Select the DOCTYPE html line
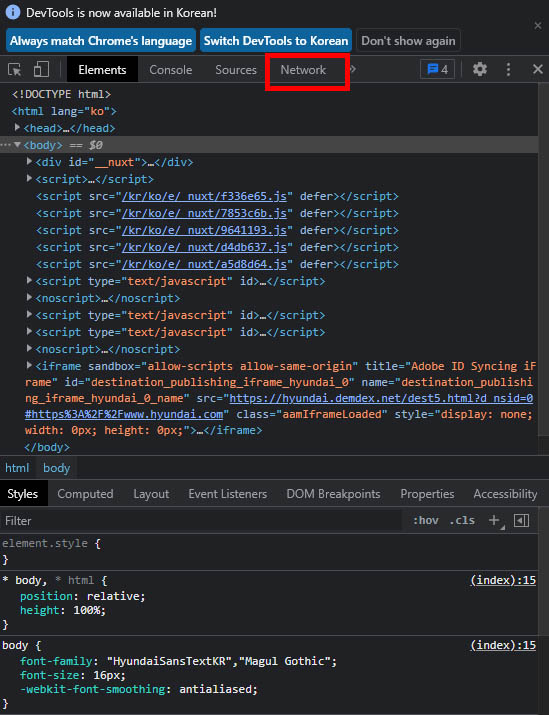 [61, 94]
